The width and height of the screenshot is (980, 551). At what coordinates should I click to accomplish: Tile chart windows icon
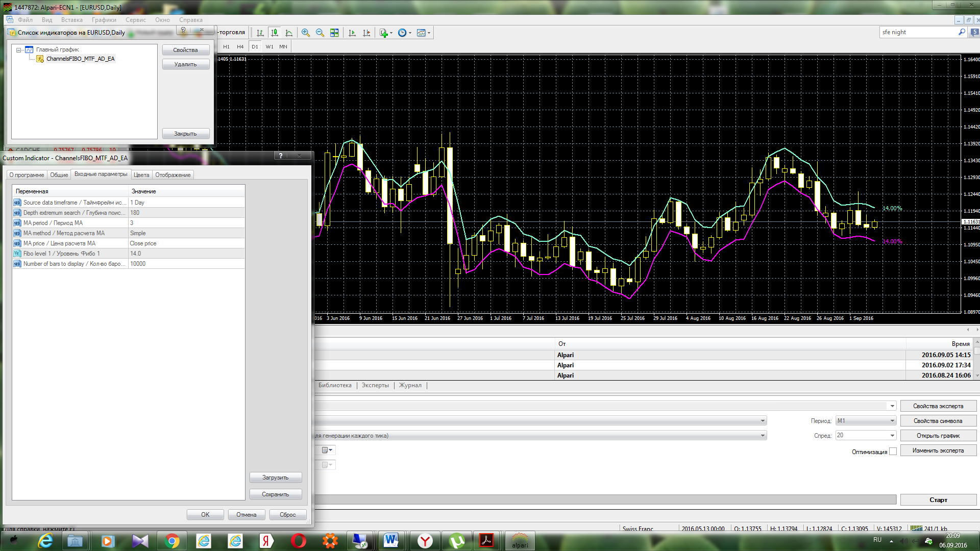click(334, 33)
